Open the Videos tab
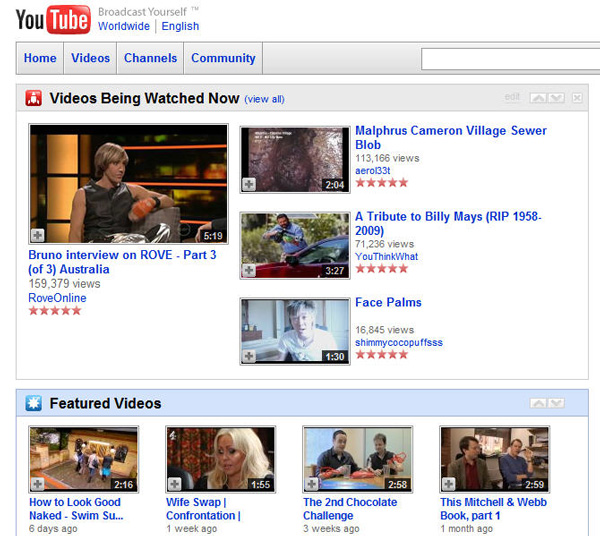The height and width of the screenshot is (536, 600). point(90,58)
